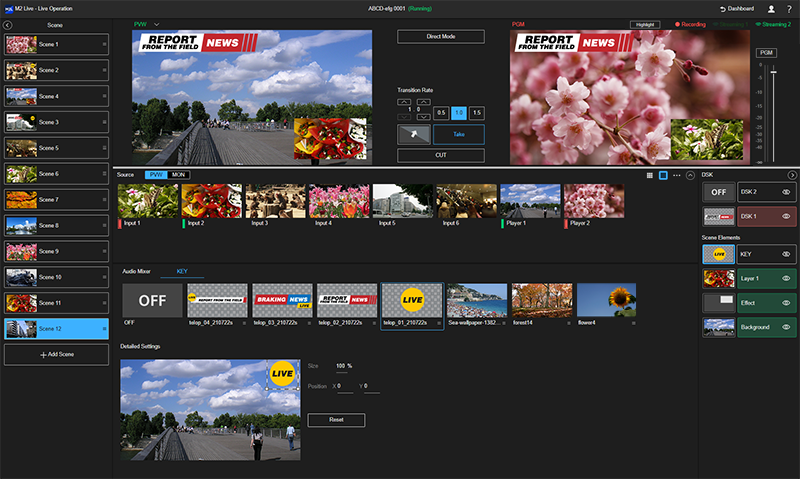Open Scene 6 menu handle

pyautogui.click(x=105, y=174)
